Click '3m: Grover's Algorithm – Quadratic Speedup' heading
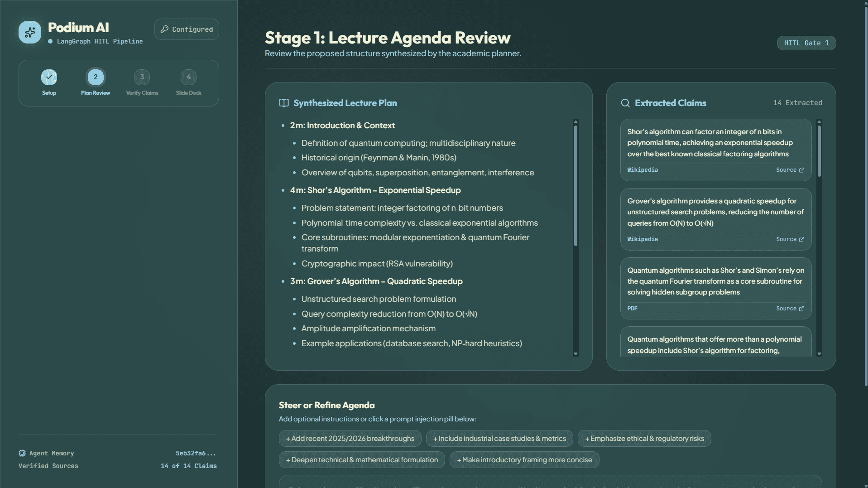Screen dimensions: 868x488 [376, 281]
